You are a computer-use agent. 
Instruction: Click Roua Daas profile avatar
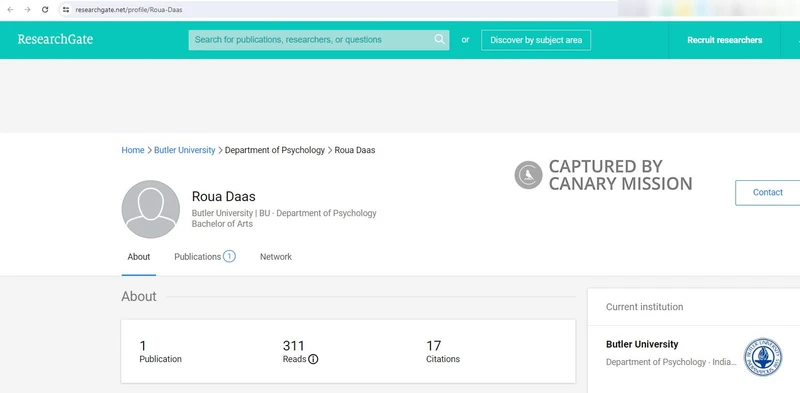coord(151,209)
